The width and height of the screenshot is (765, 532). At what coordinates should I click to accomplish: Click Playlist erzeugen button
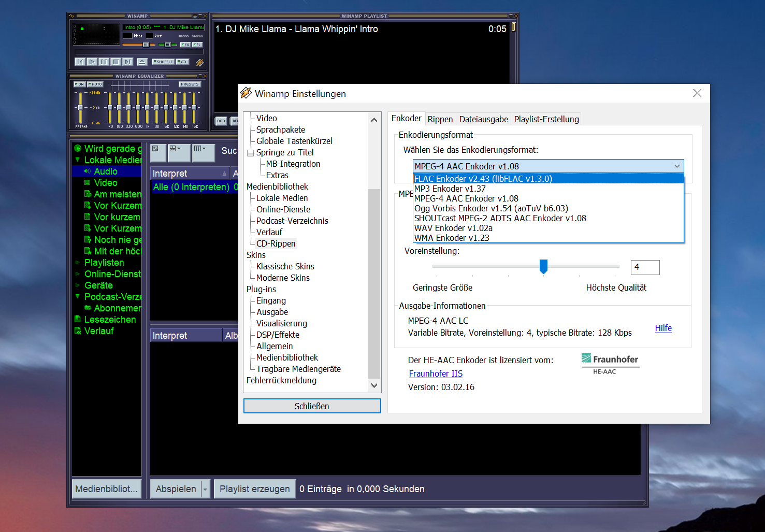coord(255,489)
